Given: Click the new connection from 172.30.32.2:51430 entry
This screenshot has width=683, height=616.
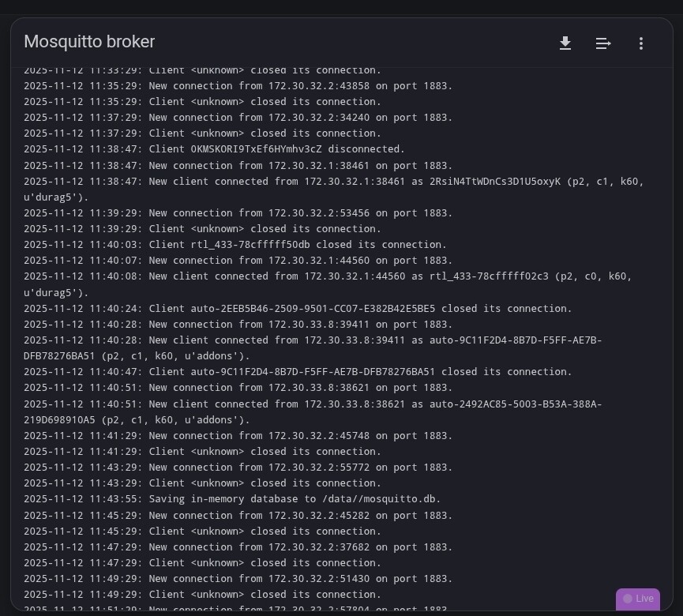Looking at the screenshot, I should (x=238, y=579).
